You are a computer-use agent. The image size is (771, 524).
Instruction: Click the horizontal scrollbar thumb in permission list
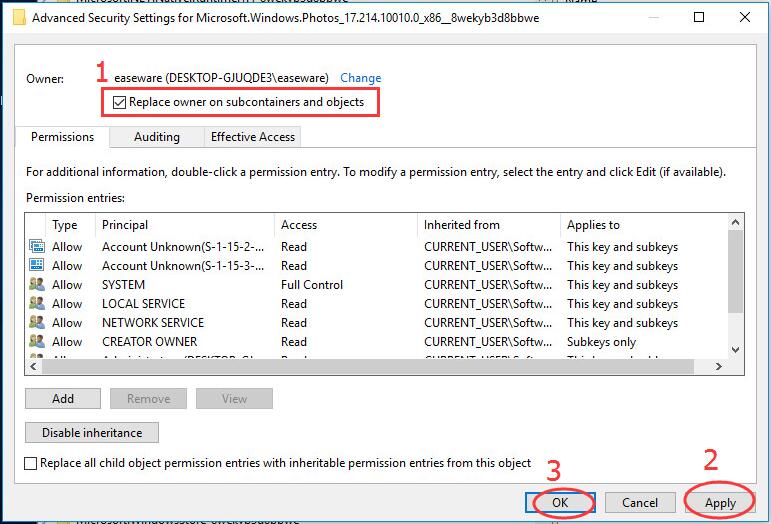[368, 366]
